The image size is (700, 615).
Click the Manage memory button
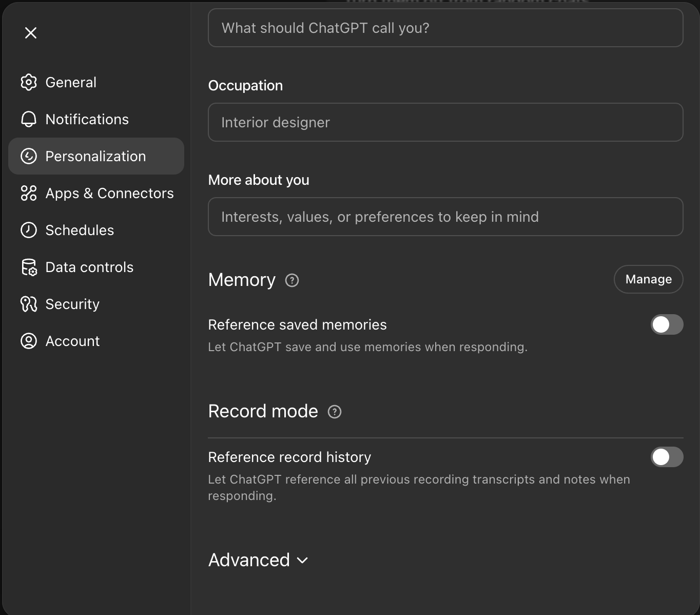(x=648, y=279)
